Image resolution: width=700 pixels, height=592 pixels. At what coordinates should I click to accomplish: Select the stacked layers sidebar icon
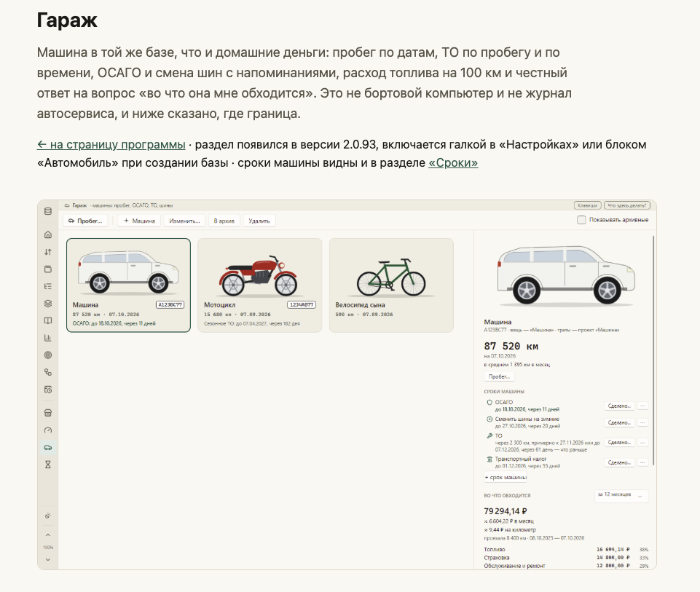pyautogui.click(x=48, y=304)
